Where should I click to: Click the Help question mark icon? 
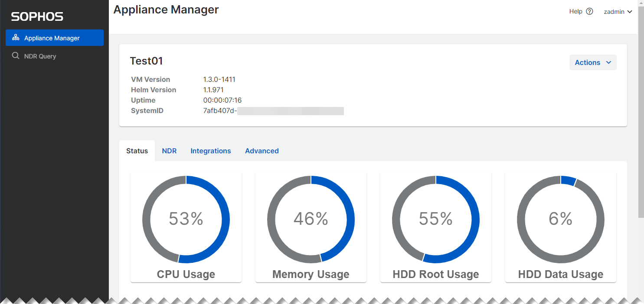[589, 12]
